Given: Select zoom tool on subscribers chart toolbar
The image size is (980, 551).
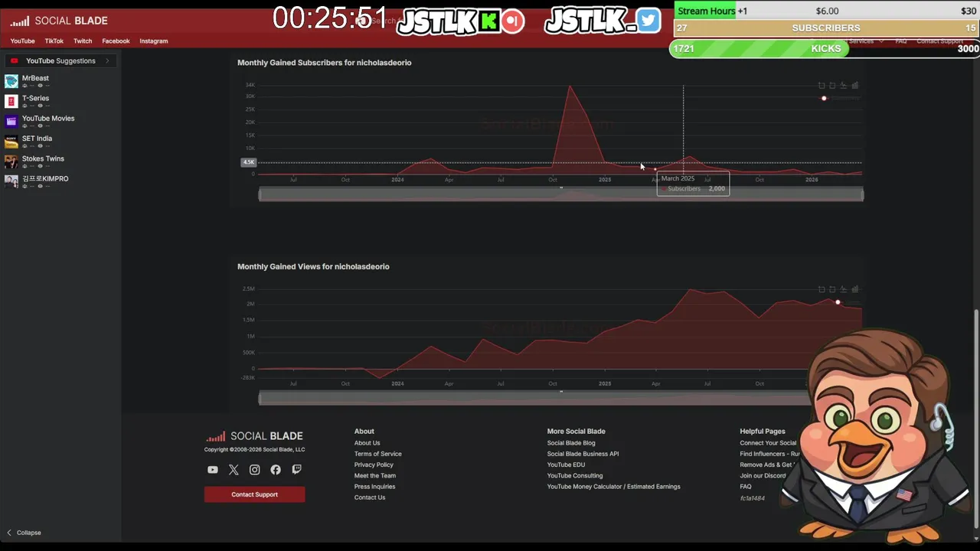Looking at the screenshot, I should [x=822, y=86].
